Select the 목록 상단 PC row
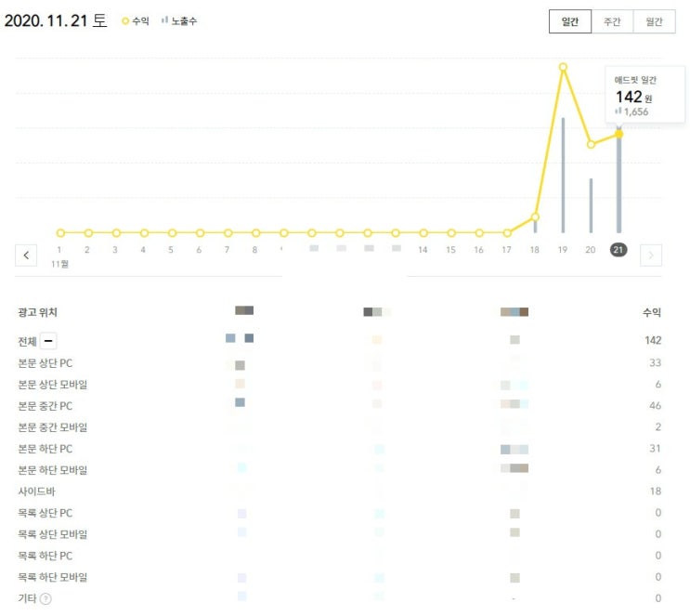 tap(339, 513)
